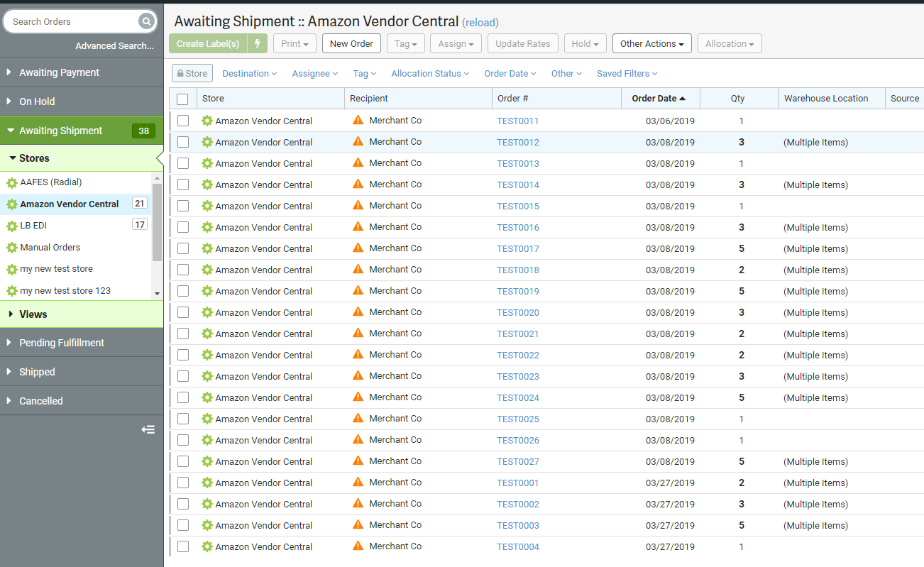Image resolution: width=924 pixels, height=567 pixels.
Task: Click store gear icon on TEST0020 row
Action: pyautogui.click(x=207, y=312)
